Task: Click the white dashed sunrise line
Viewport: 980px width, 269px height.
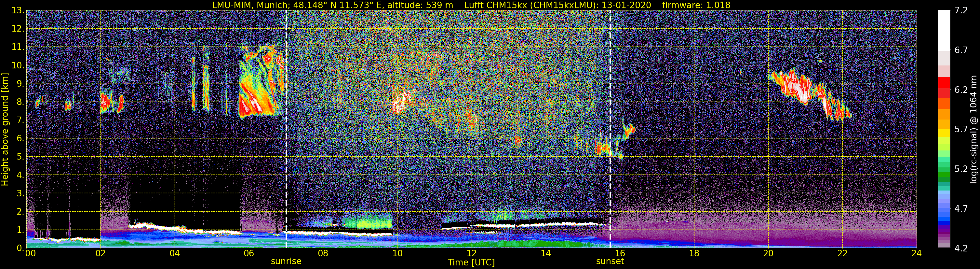Action: click(286, 129)
